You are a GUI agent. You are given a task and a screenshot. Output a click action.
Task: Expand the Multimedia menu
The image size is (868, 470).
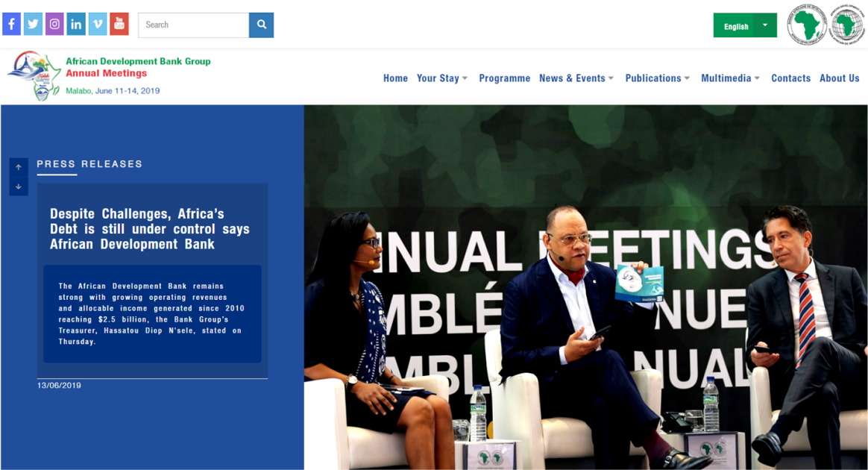tap(730, 78)
